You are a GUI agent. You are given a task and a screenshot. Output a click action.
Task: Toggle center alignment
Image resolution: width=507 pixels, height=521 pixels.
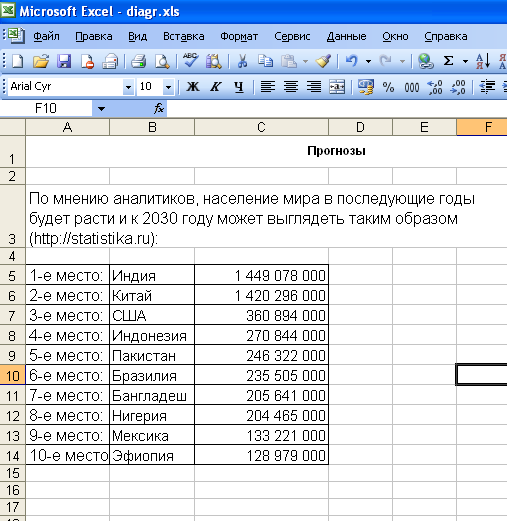tap(291, 87)
